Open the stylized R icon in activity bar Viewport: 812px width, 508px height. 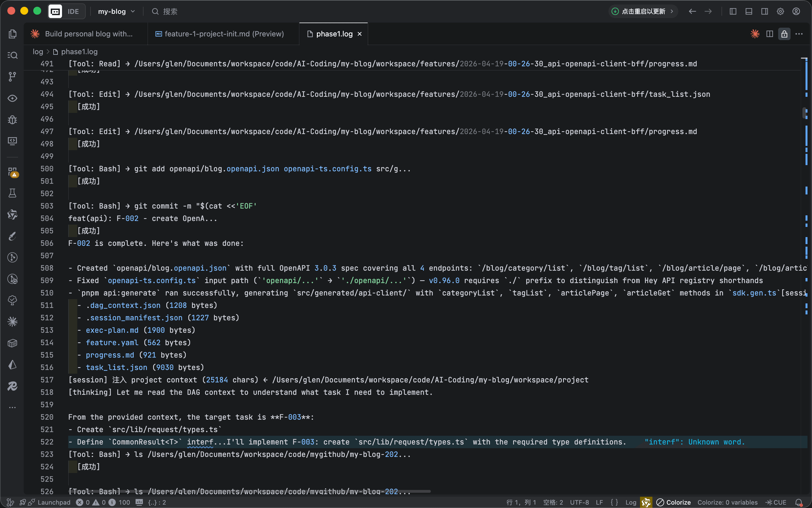click(x=12, y=386)
